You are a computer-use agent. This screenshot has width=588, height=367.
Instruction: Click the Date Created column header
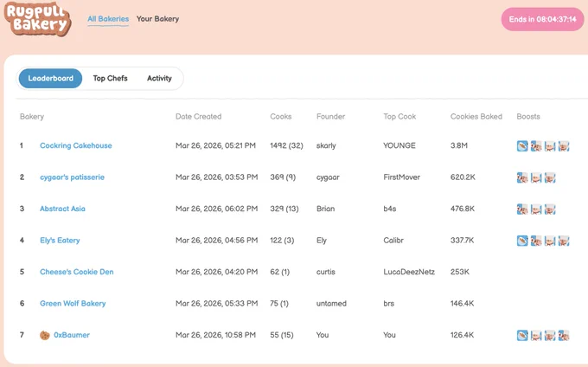[x=198, y=116]
